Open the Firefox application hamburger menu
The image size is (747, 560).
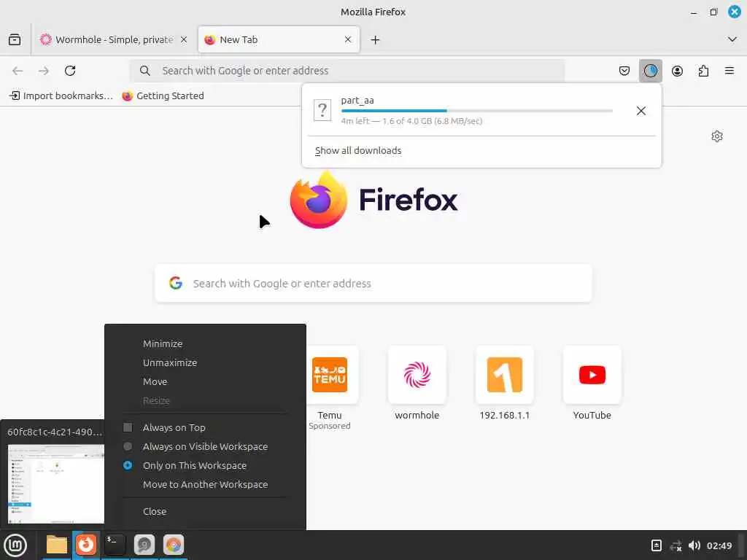[729, 71]
